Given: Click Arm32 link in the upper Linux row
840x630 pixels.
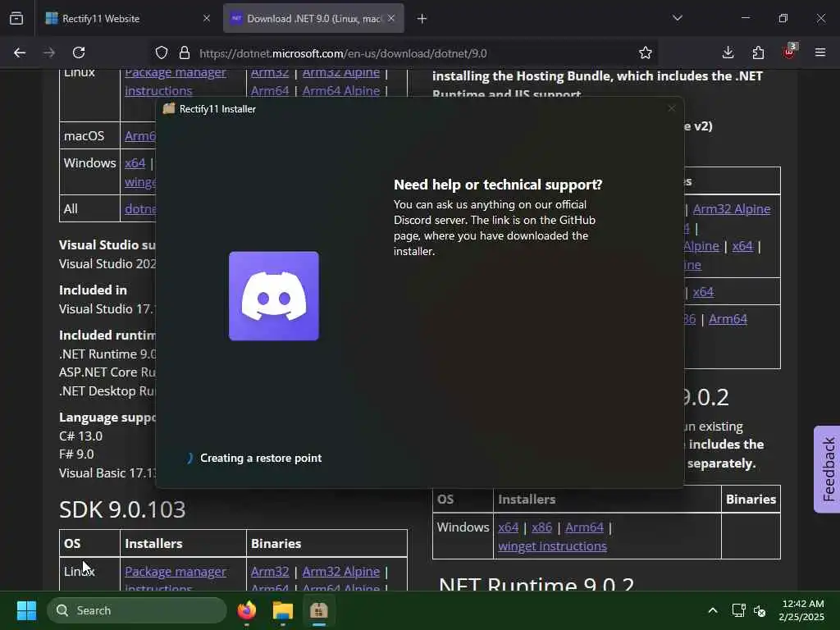Looking at the screenshot, I should (270, 72).
